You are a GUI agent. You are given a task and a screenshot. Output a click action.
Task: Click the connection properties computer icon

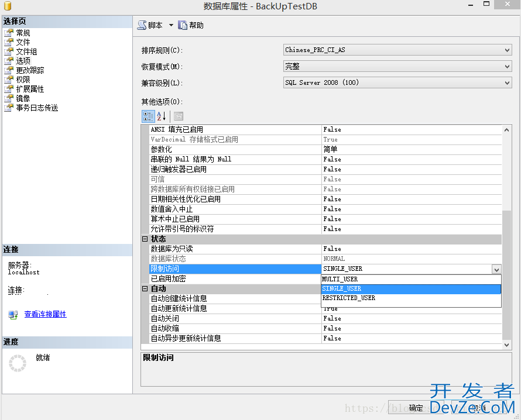[x=13, y=315]
